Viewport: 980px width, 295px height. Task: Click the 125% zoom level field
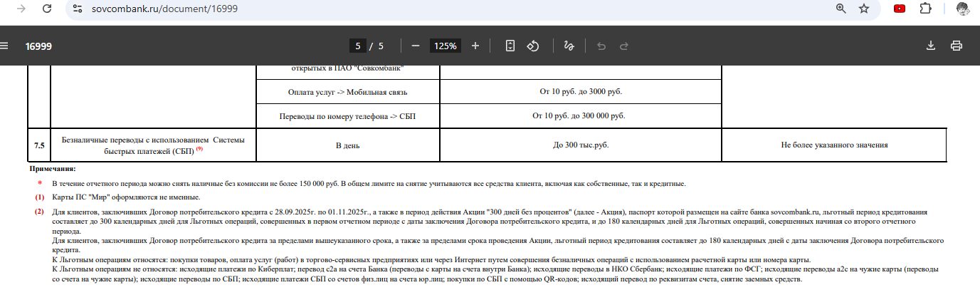click(x=446, y=46)
